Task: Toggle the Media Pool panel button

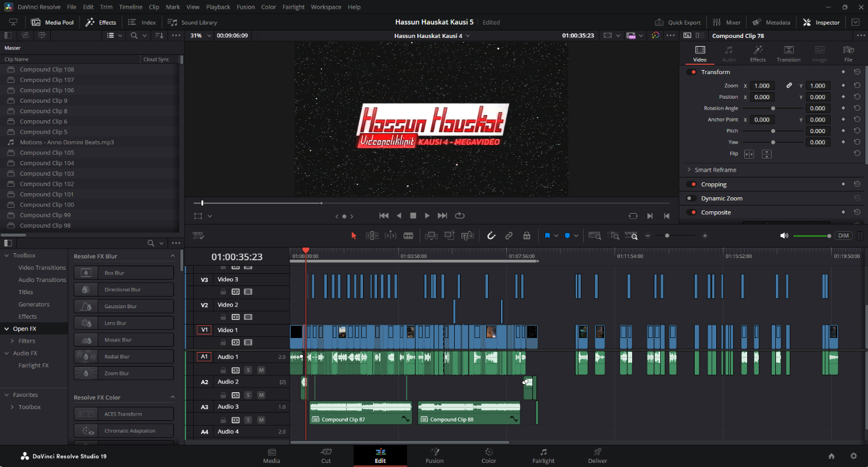Action: click(x=53, y=22)
